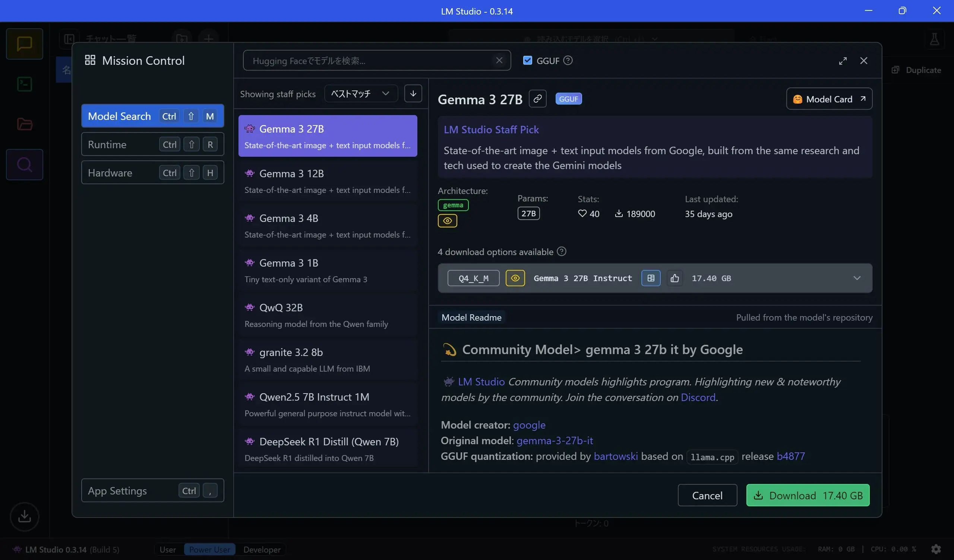Select the Runtime tab
Image resolution: width=954 pixels, height=560 pixels.
click(x=152, y=144)
